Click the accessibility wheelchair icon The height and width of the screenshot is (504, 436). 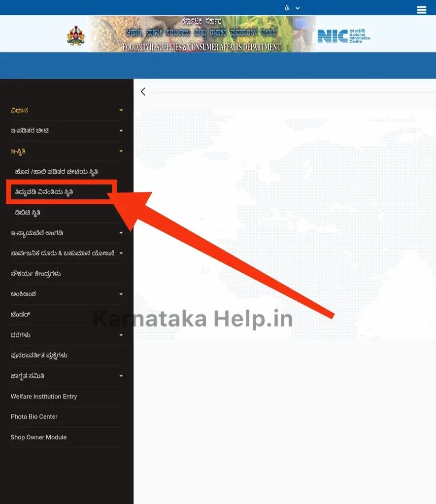(x=287, y=8)
